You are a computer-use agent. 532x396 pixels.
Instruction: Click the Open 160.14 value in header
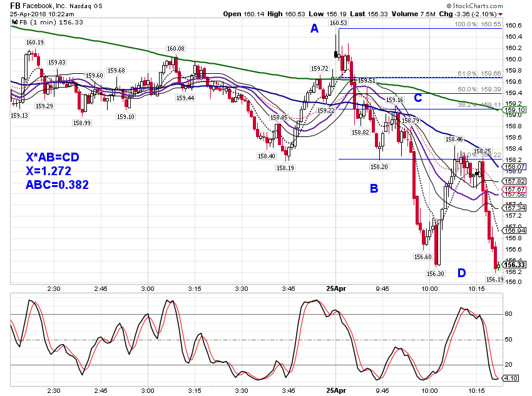coord(243,14)
